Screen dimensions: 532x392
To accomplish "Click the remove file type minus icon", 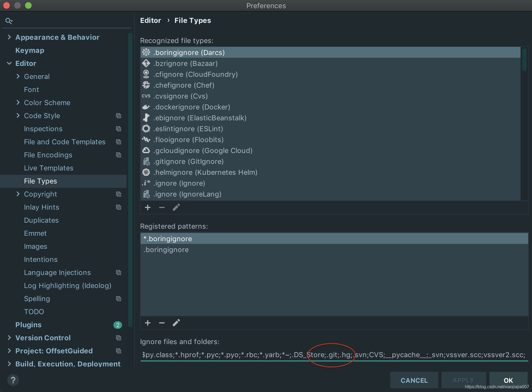I will click(162, 207).
